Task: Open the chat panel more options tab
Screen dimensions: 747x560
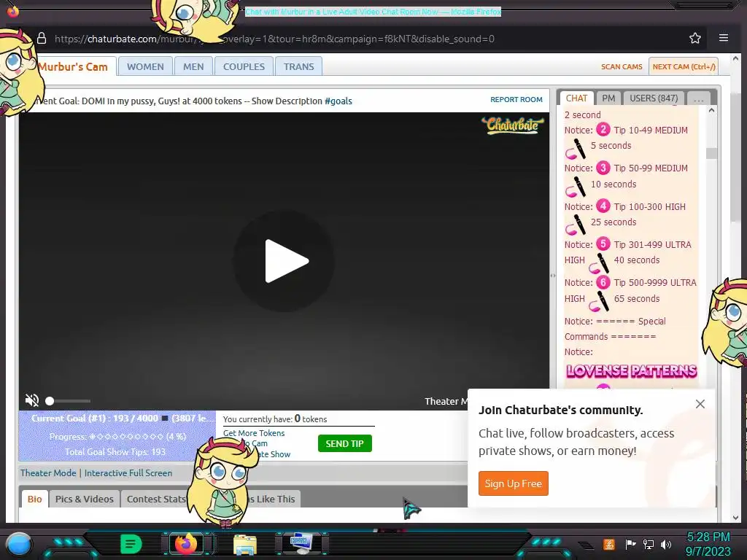Action: [698, 98]
